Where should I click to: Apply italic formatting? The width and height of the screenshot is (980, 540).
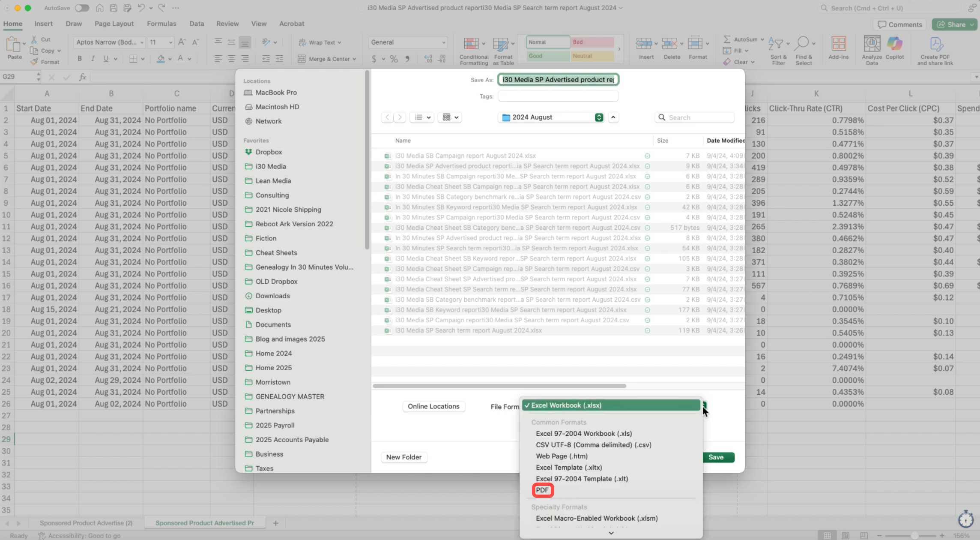(x=93, y=59)
